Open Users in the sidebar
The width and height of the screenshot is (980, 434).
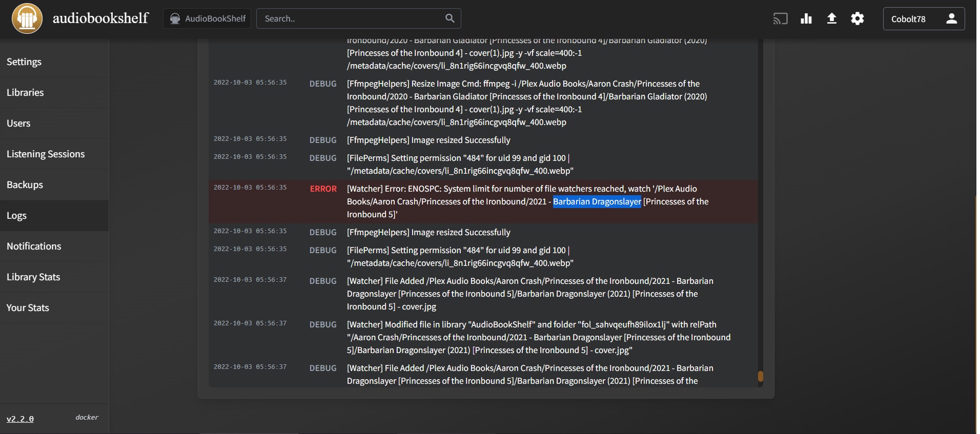pos(54,123)
